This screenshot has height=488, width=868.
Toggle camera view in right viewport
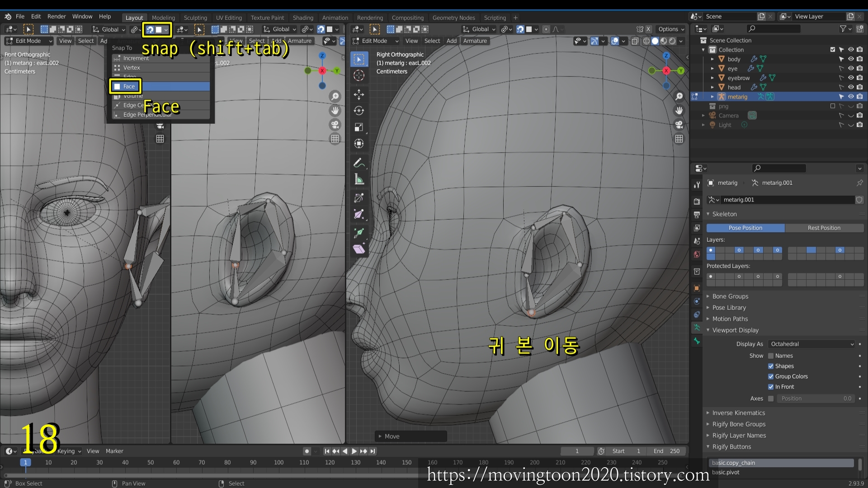pos(679,124)
